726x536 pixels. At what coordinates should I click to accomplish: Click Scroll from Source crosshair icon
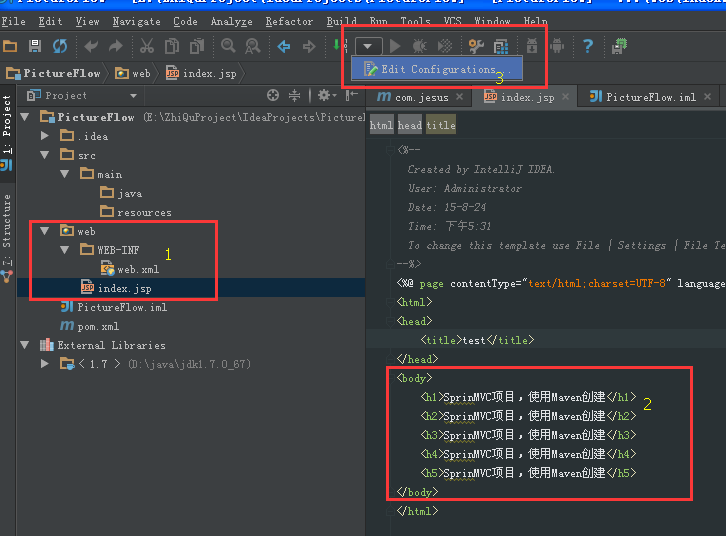[x=273, y=95]
